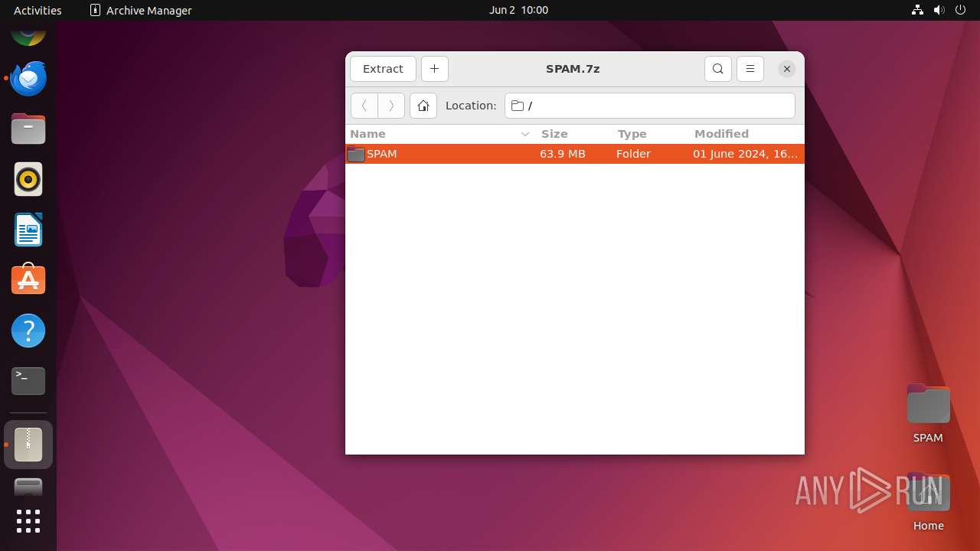Click the Location path field
980x551 pixels.
tap(650, 106)
